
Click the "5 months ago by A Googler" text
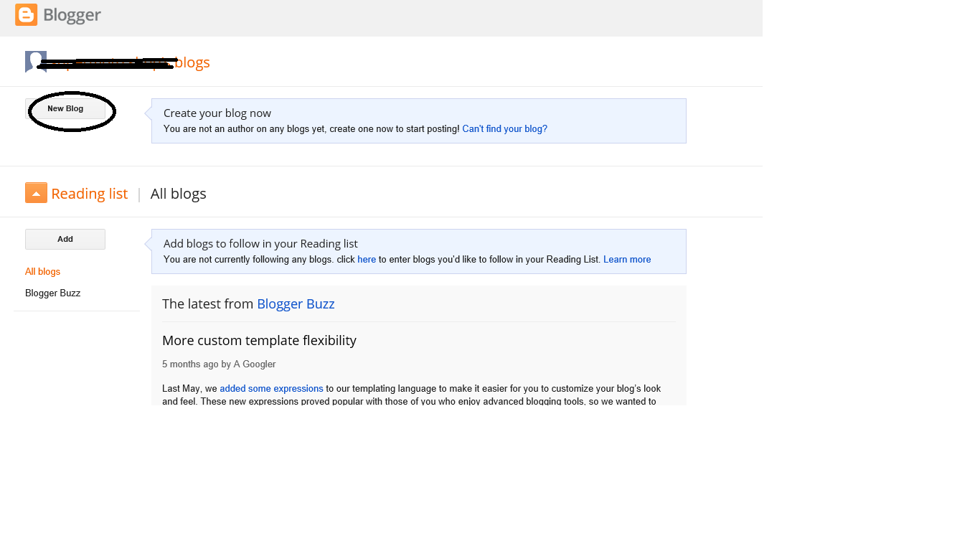[x=219, y=364]
